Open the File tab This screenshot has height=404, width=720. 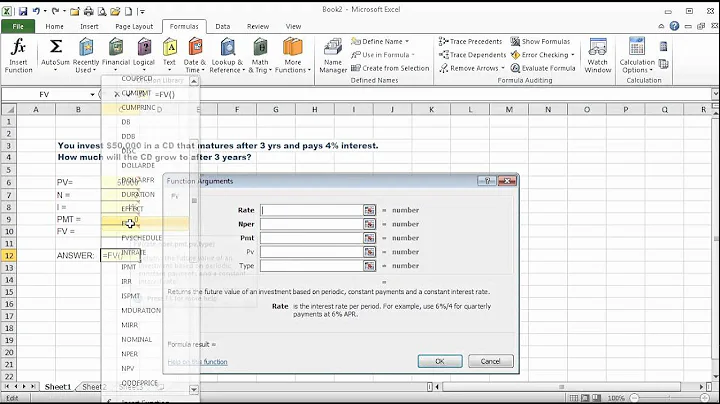coord(18,26)
